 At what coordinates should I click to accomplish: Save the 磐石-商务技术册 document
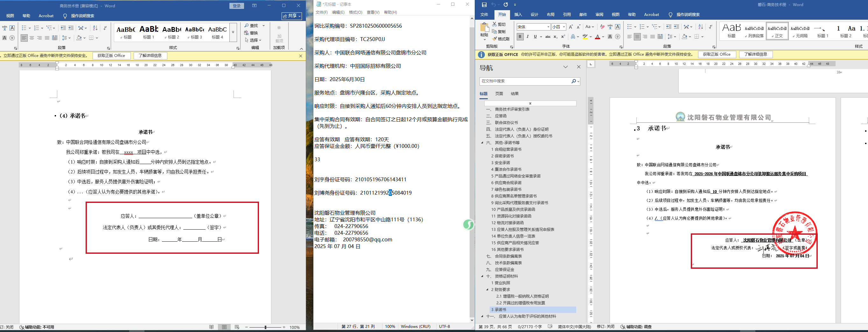[484, 5]
